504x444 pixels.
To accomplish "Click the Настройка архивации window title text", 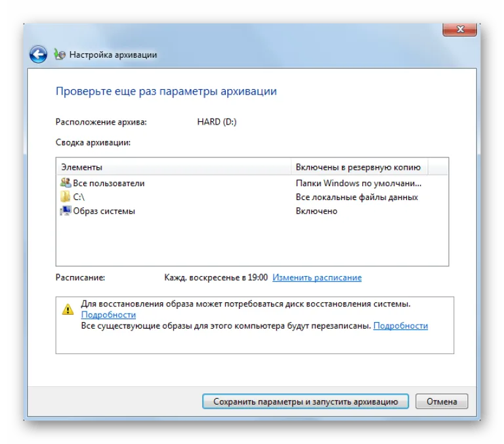I will click(x=113, y=54).
